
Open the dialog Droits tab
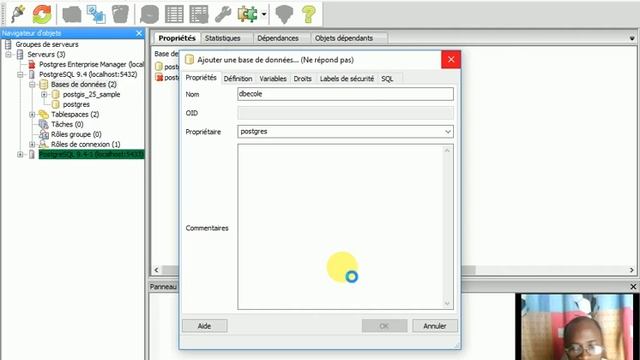(x=302, y=79)
